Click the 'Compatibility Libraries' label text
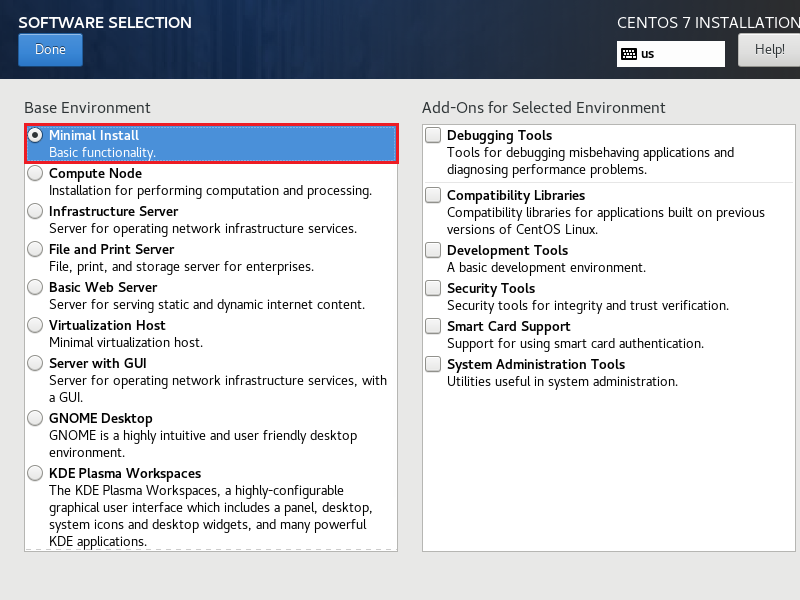Screen dimensions: 800x600 click(516, 195)
